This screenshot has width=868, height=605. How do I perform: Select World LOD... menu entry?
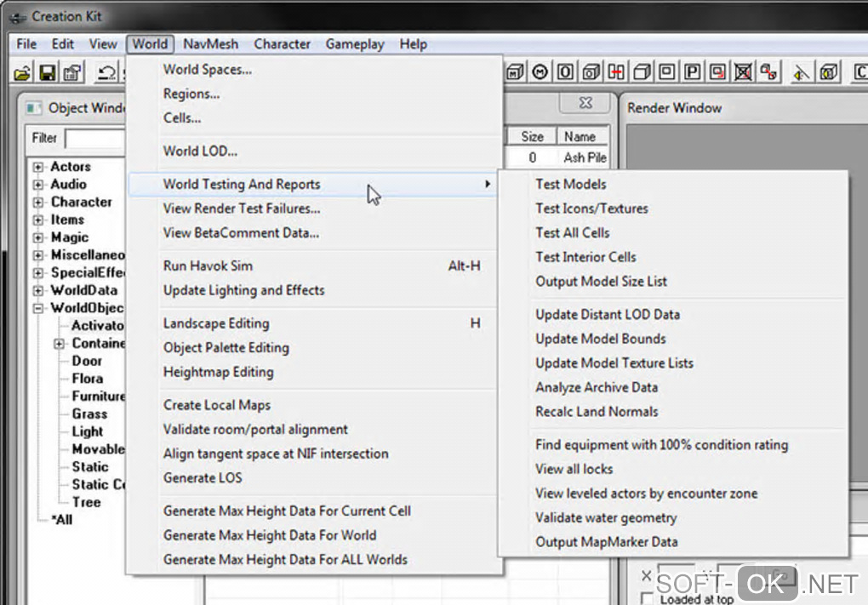pos(314,151)
